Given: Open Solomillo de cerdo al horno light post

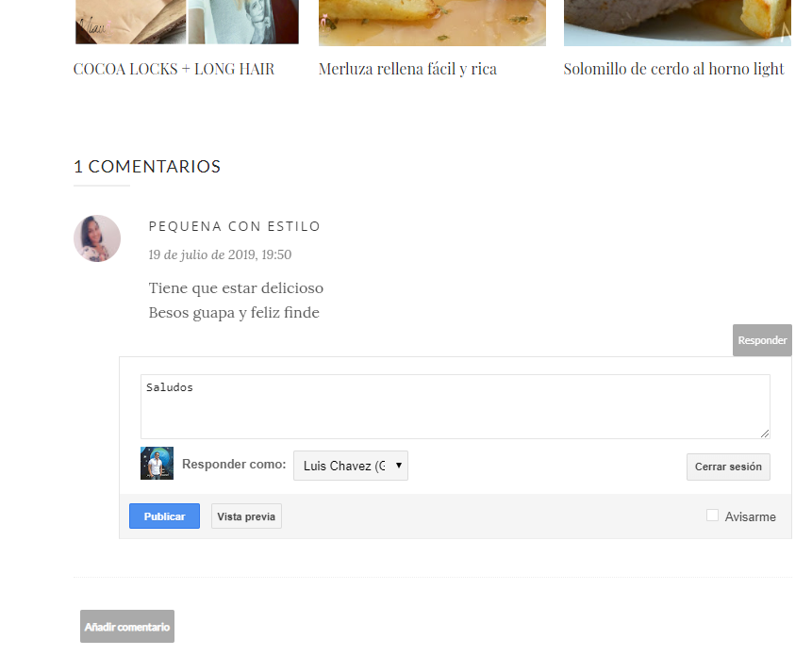Looking at the screenshot, I should coord(673,69).
